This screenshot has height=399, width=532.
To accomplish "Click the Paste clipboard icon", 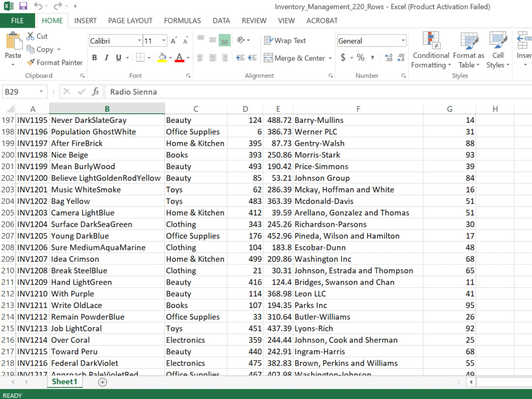I will tap(14, 41).
